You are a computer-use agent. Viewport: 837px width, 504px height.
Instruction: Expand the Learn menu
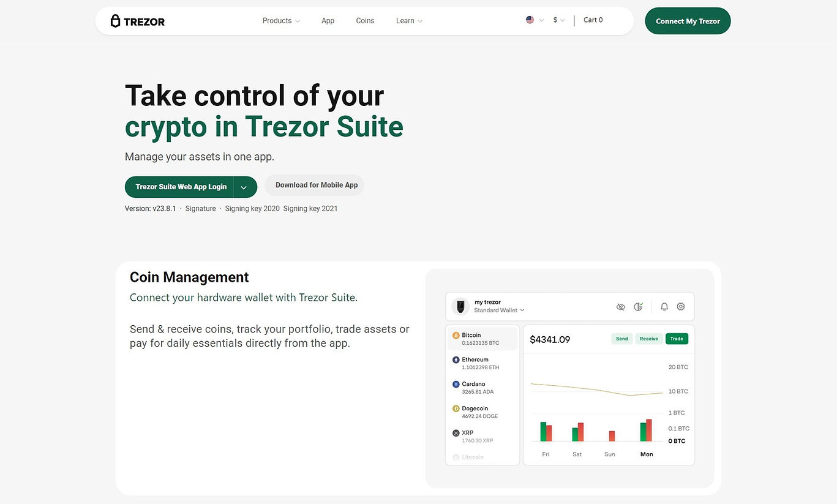tap(409, 21)
